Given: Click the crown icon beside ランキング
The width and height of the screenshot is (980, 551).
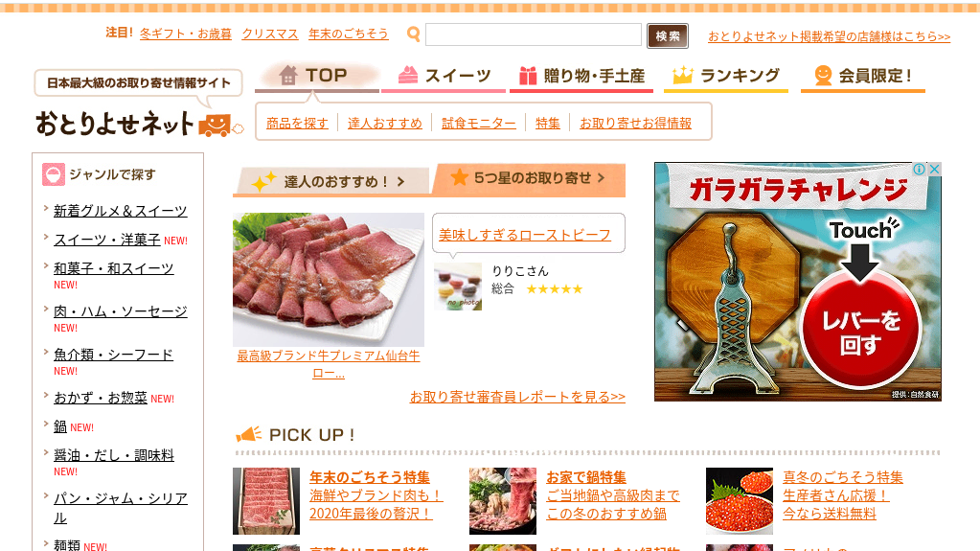Looking at the screenshot, I should (x=682, y=75).
